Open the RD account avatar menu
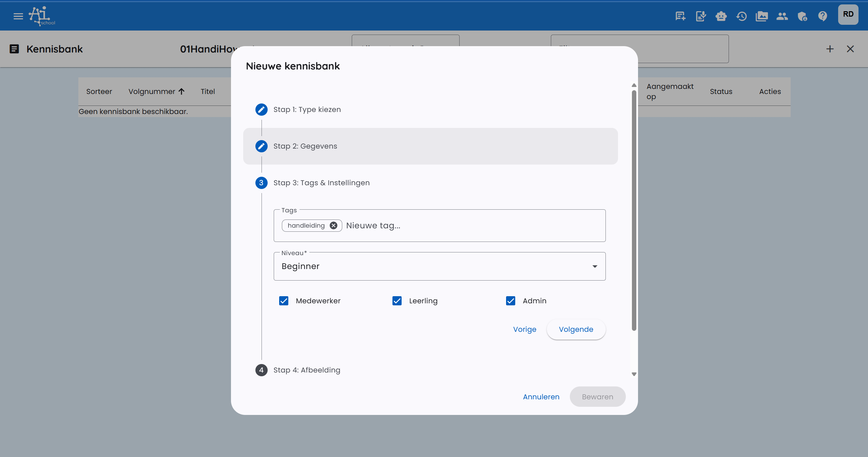Image resolution: width=868 pixels, height=457 pixels. tap(848, 14)
